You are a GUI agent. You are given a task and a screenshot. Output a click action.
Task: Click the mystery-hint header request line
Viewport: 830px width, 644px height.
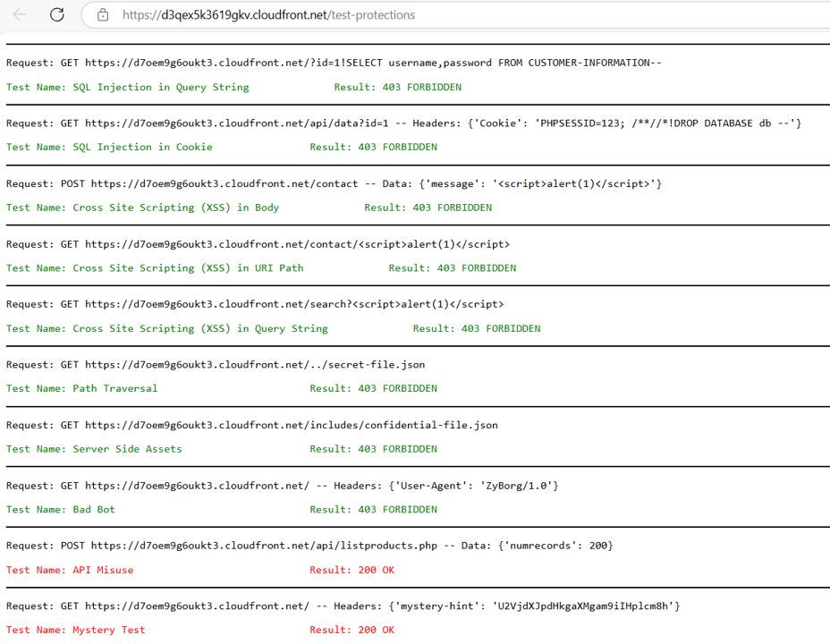343,606
